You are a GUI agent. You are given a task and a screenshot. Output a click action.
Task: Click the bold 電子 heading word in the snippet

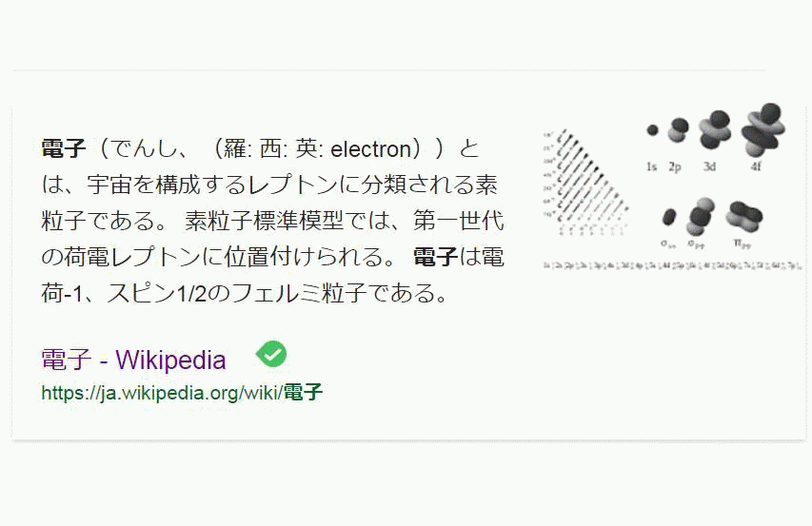coord(64,149)
